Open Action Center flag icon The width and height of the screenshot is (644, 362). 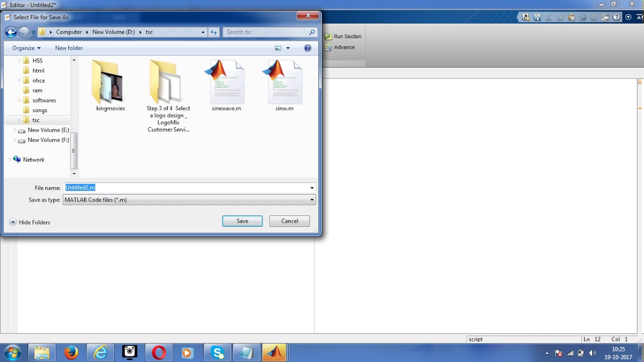pyautogui.click(x=558, y=353)
